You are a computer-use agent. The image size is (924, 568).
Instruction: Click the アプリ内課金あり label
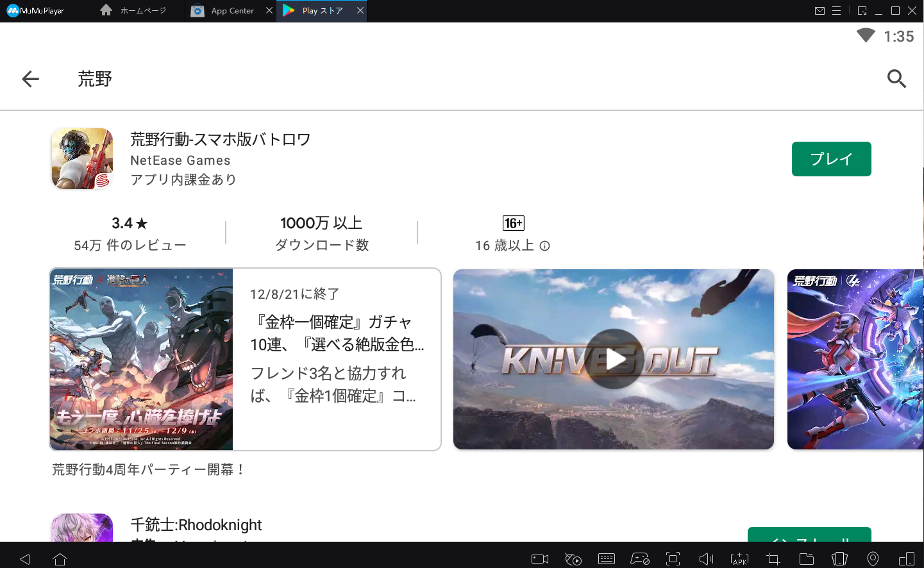tap(183, 180)
